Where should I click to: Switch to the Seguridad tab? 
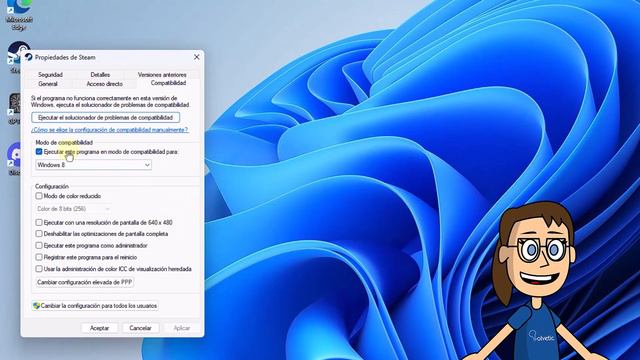click(50, 75)
